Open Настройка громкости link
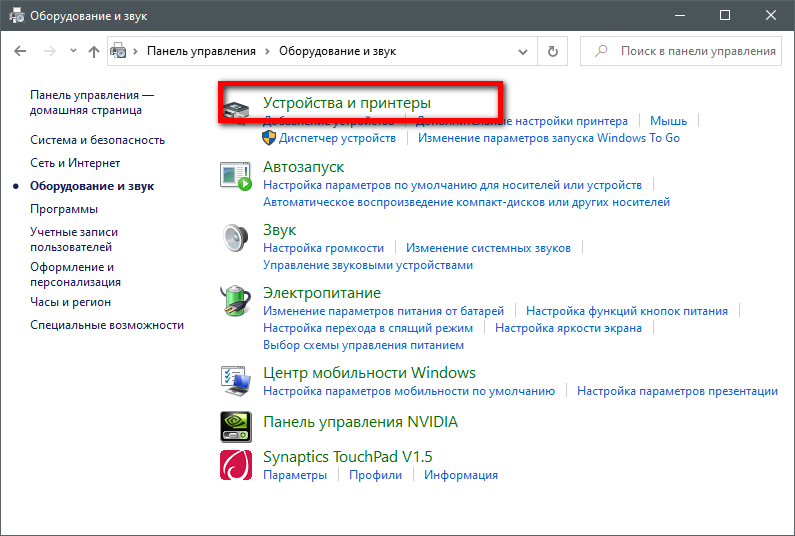The image size is (795, 536). tap(323, 248)
